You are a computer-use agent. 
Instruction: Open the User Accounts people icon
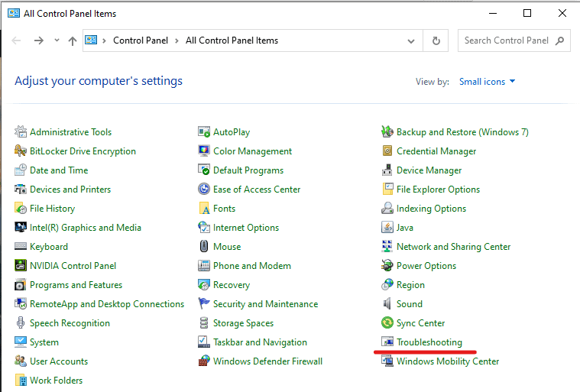21,361
